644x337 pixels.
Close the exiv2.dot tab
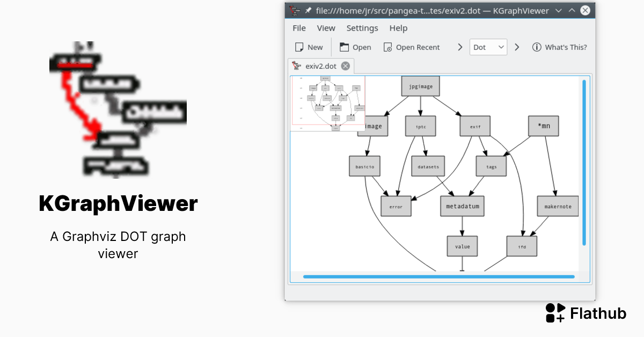tap(346, 66)
